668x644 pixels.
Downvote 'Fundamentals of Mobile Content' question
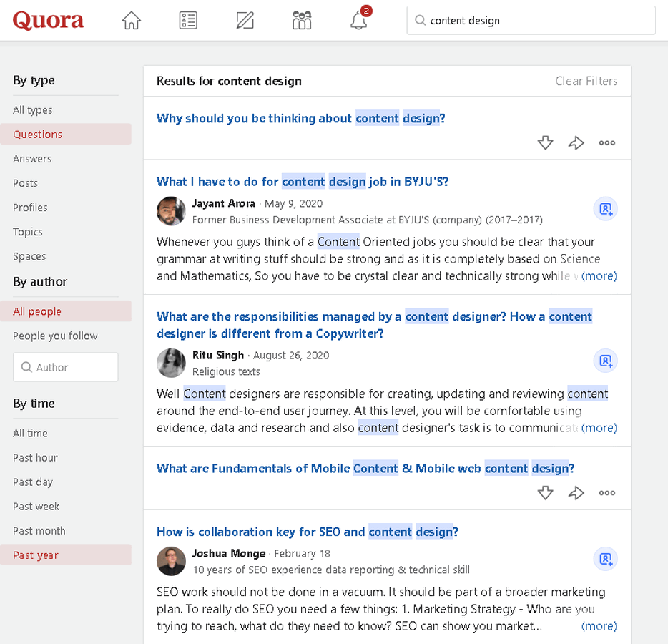(545, 493)
